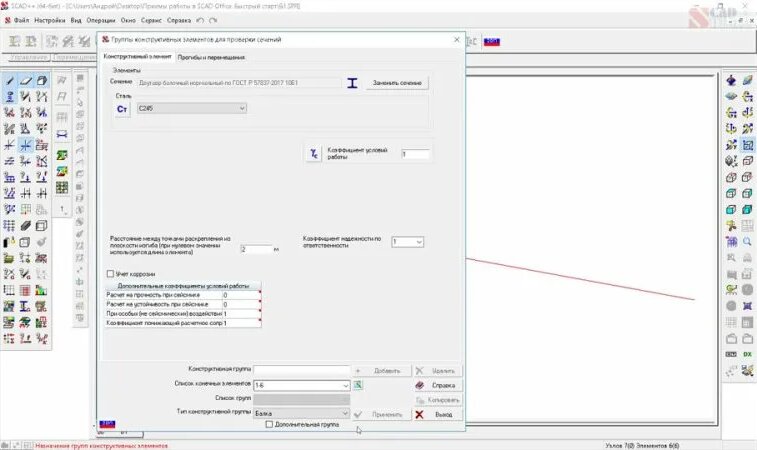Screen dimensions: 757x450
Task: Click the 'Копировать' button
Action: 438,400
